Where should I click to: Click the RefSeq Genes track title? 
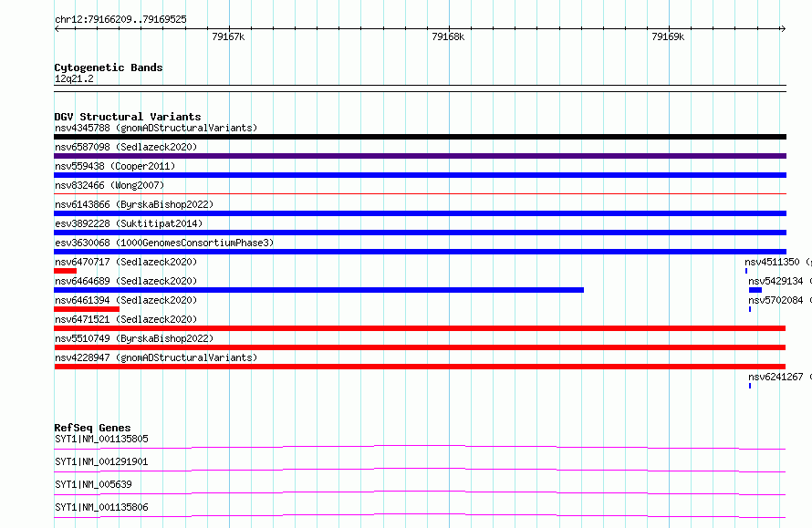[x=92, y=428]
